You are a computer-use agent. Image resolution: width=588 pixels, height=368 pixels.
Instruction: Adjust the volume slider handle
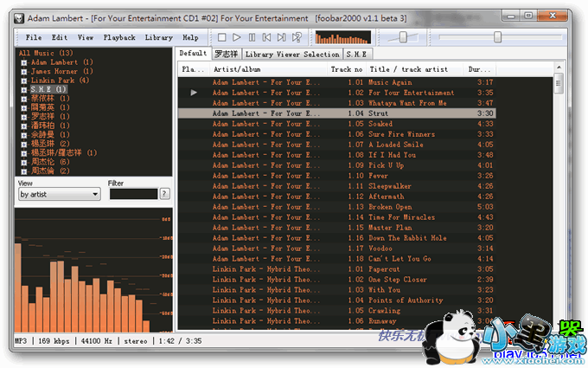(403, 36)
